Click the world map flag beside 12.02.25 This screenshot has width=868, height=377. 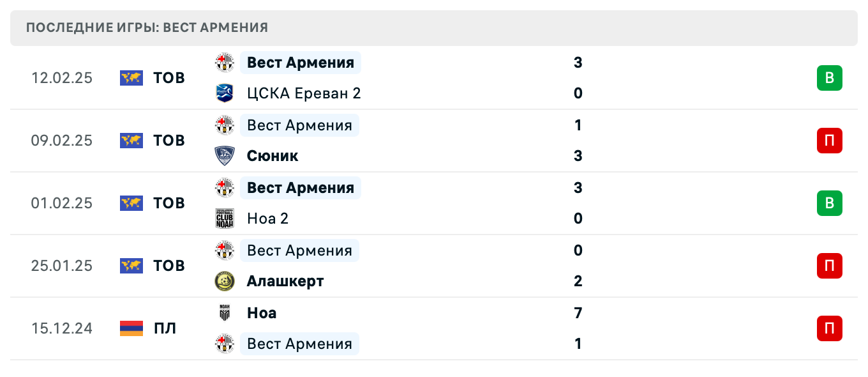pyautogui.click(x=130, y=78)
